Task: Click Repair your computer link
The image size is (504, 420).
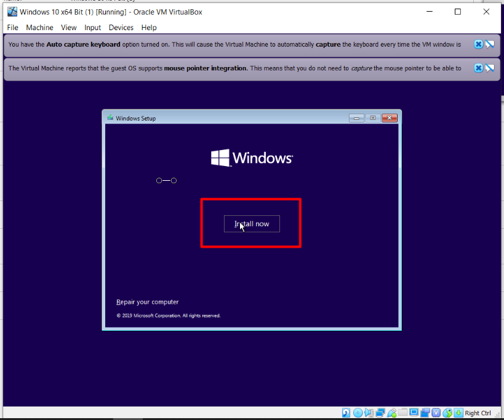Action: pos(147,302)
